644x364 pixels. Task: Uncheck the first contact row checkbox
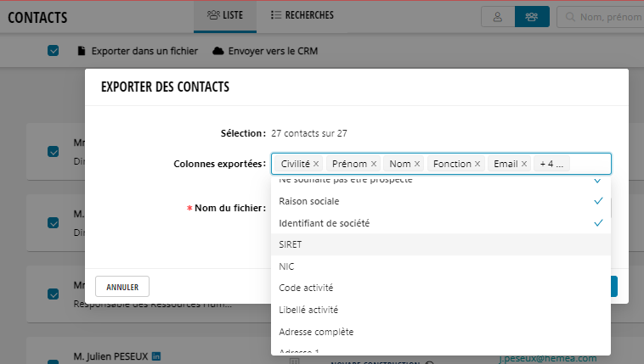point(53,151)
